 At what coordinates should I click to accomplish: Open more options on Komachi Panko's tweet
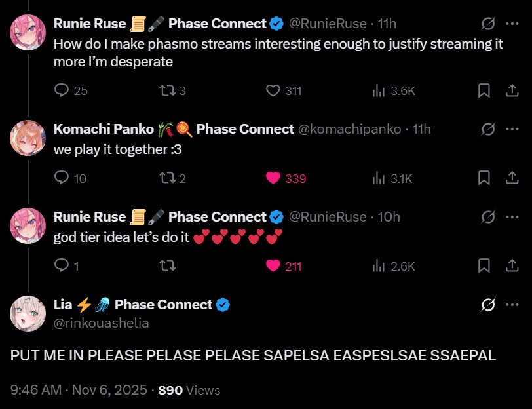[x=512, y=129]
